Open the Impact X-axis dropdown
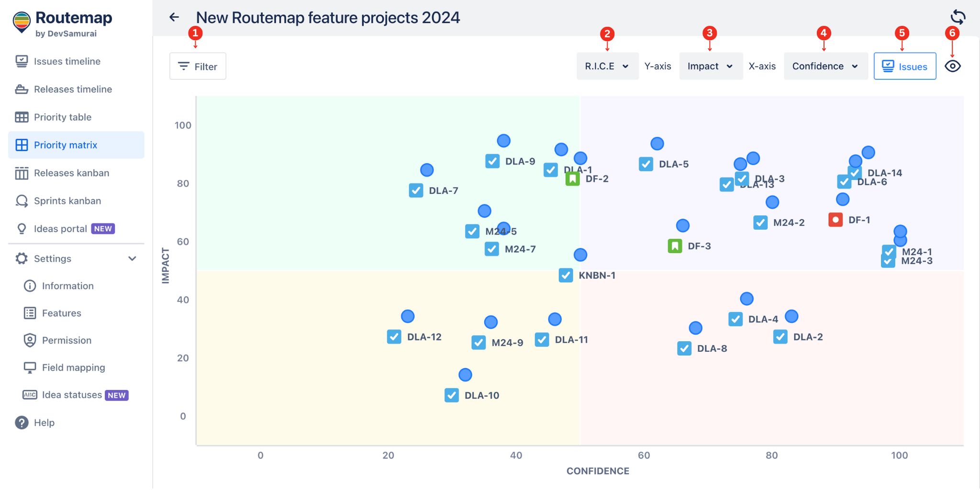 [x=710, y=66]
